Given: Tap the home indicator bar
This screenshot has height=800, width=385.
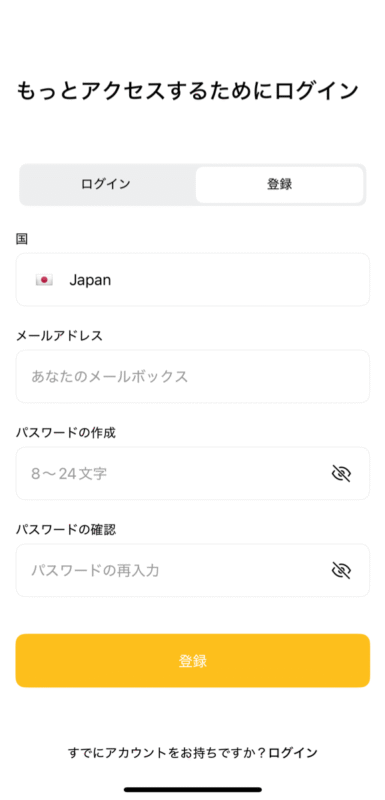Looking at the screenshot, I should pyautogui.click(x=193, y=789).
